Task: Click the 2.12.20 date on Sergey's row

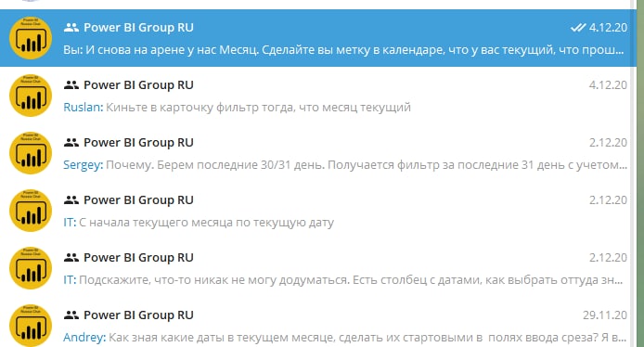Action: point(608,143)
